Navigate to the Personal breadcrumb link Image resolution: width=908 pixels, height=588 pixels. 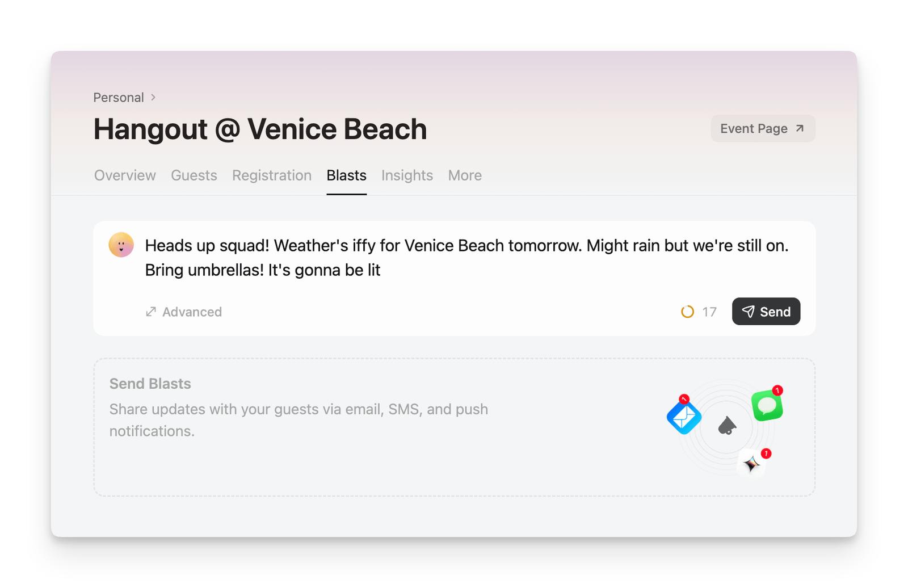click(x=119, y=98)
